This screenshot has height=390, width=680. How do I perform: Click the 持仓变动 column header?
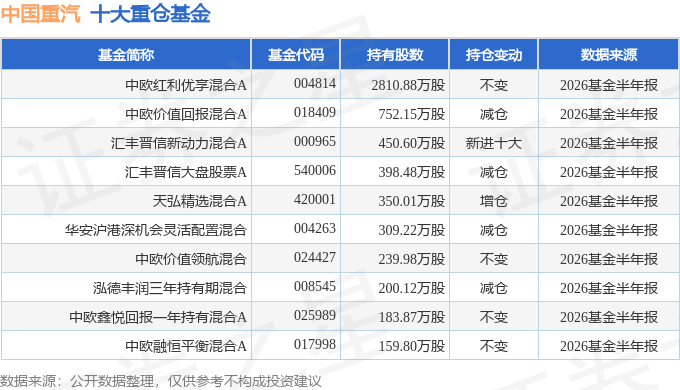click(494, 55)
